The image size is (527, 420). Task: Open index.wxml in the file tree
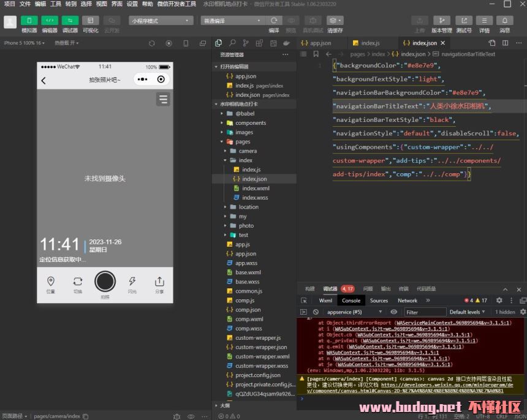pos(256,189)
